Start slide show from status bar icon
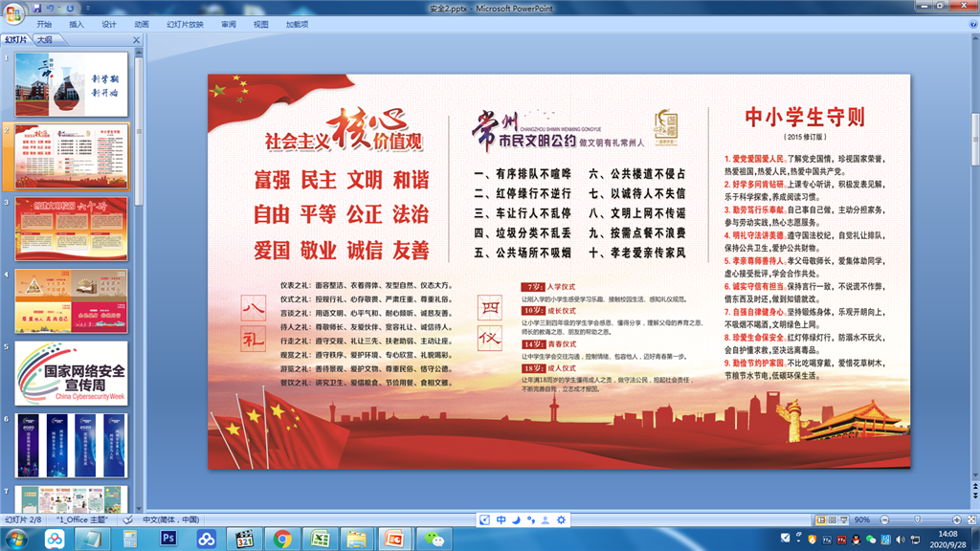Screen dimensions: 980x551 [844, 519]
